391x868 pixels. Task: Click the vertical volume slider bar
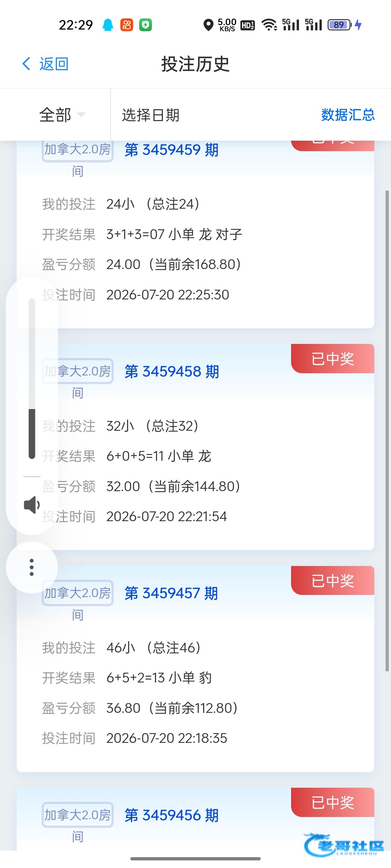(x=32, y=379)
